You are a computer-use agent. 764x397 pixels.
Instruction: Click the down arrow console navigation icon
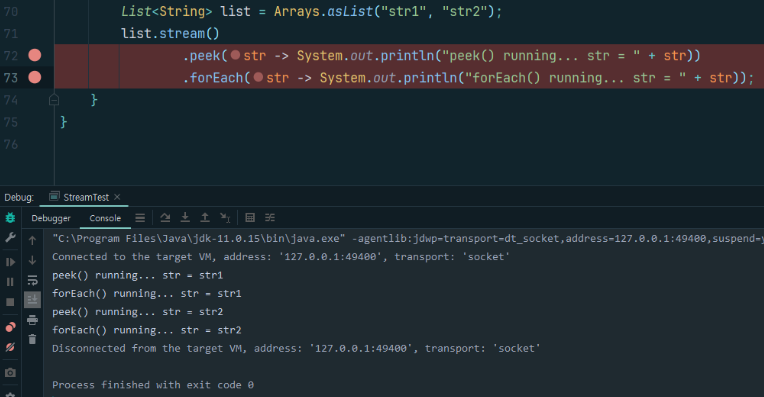click(x=32, y=260)
